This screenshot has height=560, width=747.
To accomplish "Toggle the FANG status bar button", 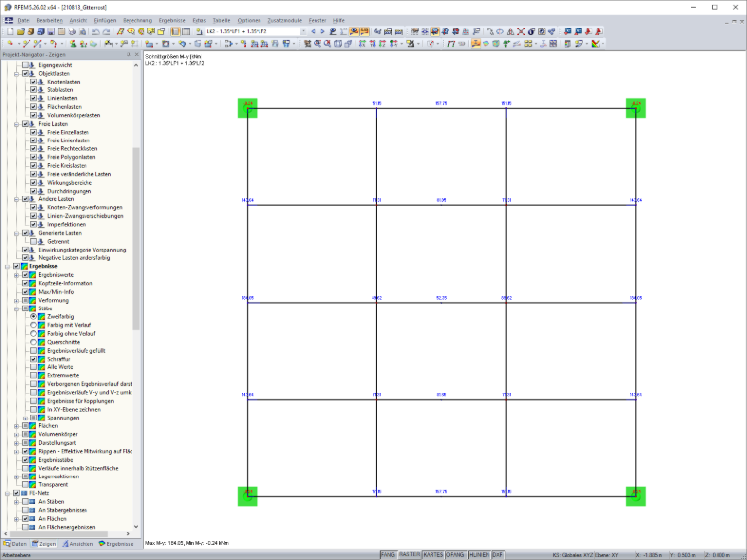I will tap(388, 555).
